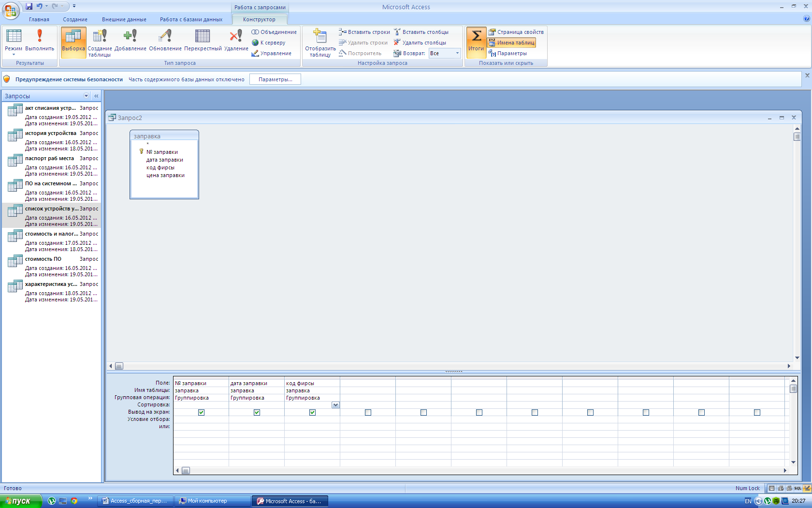Image resolution: width=812 pixels, height=508 pixels.
Task: Click the pane splitter handle
Action: coord(453,372)
